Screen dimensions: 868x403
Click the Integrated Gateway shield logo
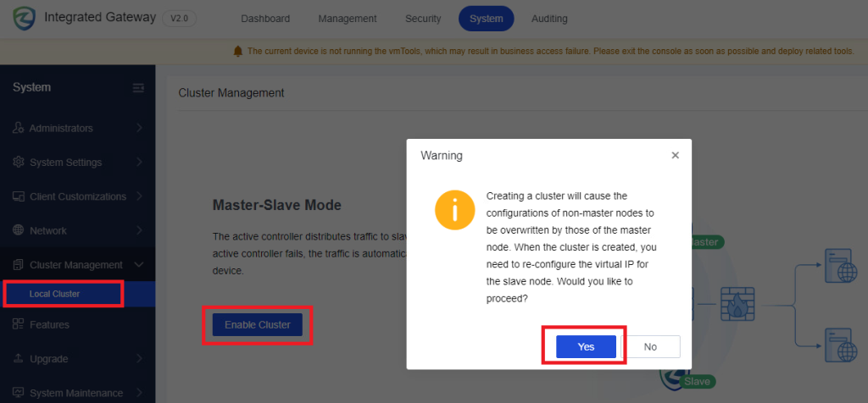click(x=24, y=18)
